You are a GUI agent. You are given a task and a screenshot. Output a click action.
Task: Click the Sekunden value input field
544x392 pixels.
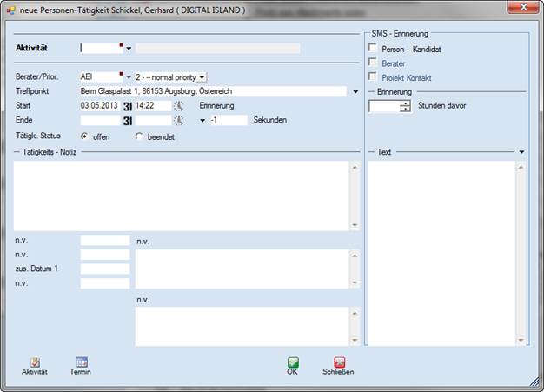pos(228,121)
